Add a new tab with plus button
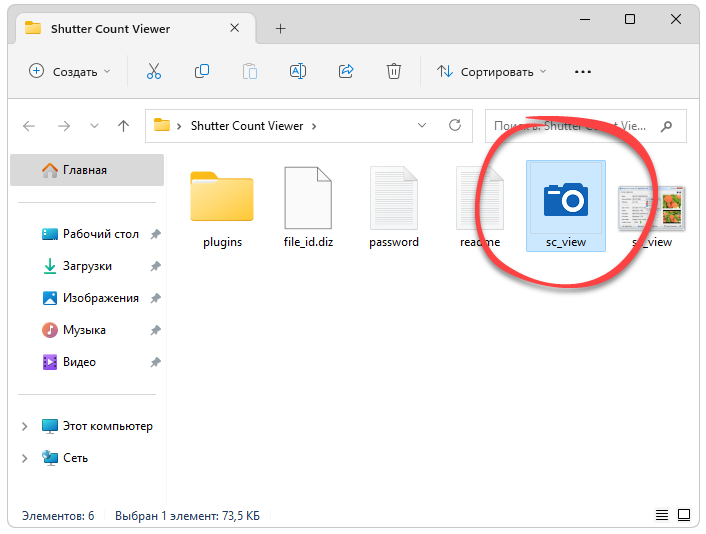Screen dimensions: 706x534 [x=281, y=29]
